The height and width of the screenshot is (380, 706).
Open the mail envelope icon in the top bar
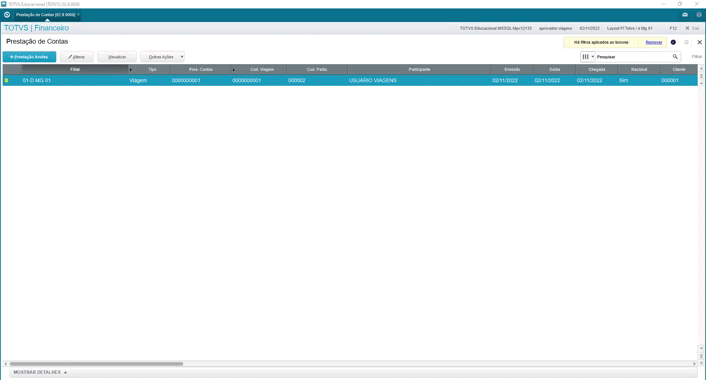tap(685, 15)
